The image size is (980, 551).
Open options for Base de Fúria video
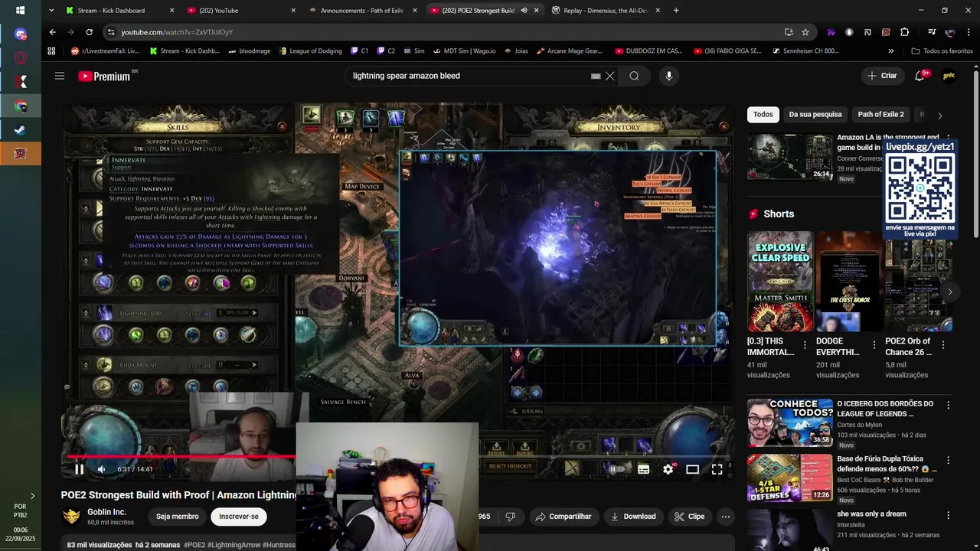(x=949, y=461)
